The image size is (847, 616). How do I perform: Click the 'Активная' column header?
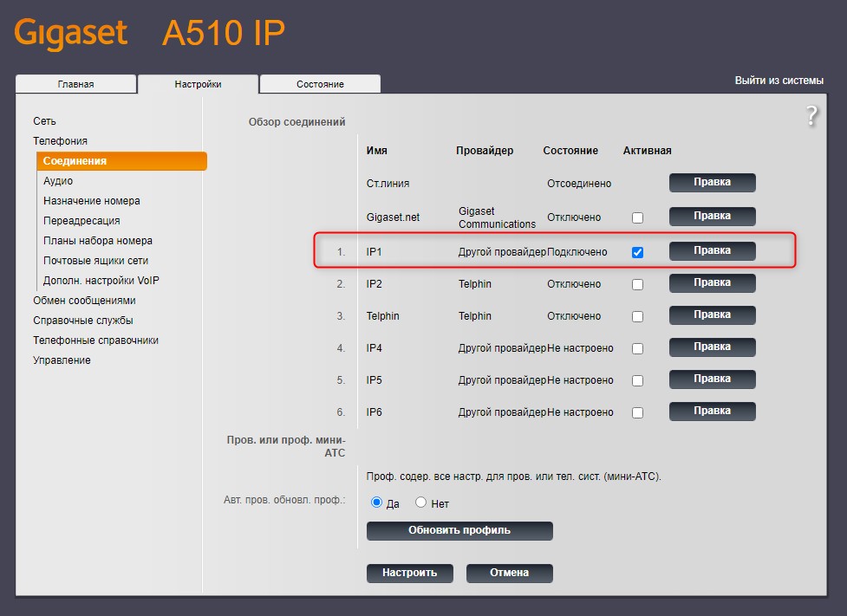coord(647,151)
